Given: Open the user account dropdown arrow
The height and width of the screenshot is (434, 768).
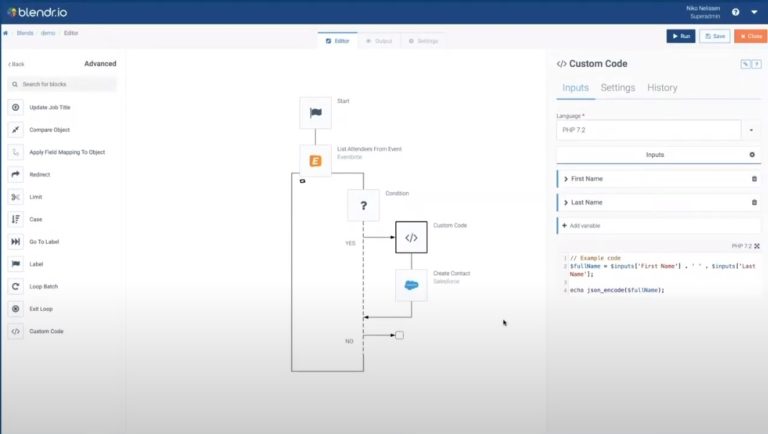Looking at the screenshot, I should (x=755, y=12).
